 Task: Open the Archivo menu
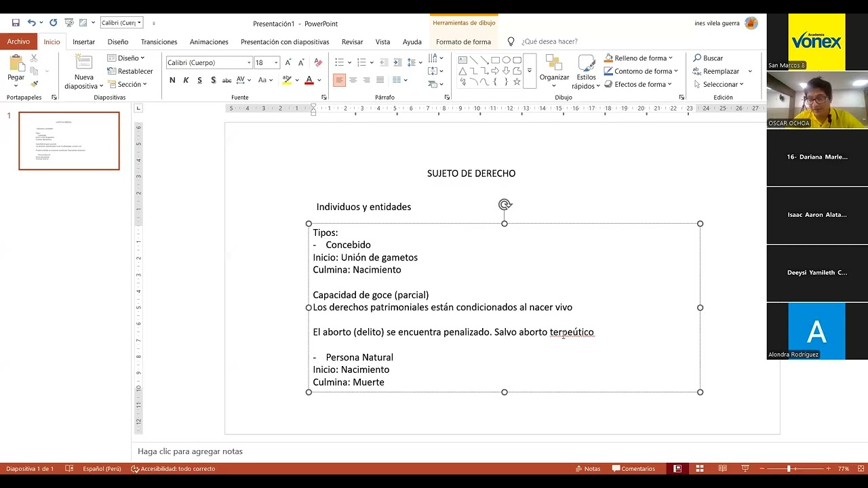18,41
